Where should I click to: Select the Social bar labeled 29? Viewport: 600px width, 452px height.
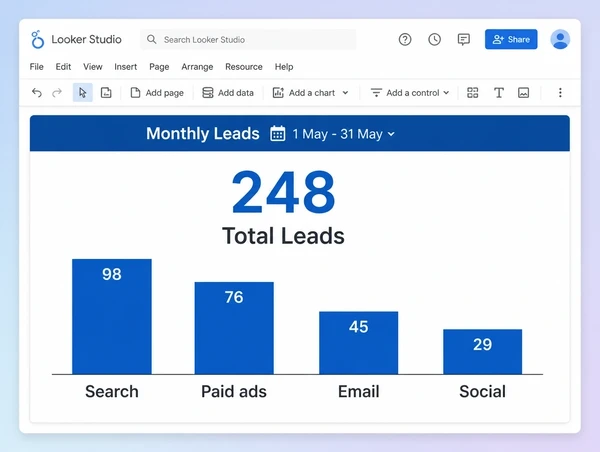[x=483, y=352]
